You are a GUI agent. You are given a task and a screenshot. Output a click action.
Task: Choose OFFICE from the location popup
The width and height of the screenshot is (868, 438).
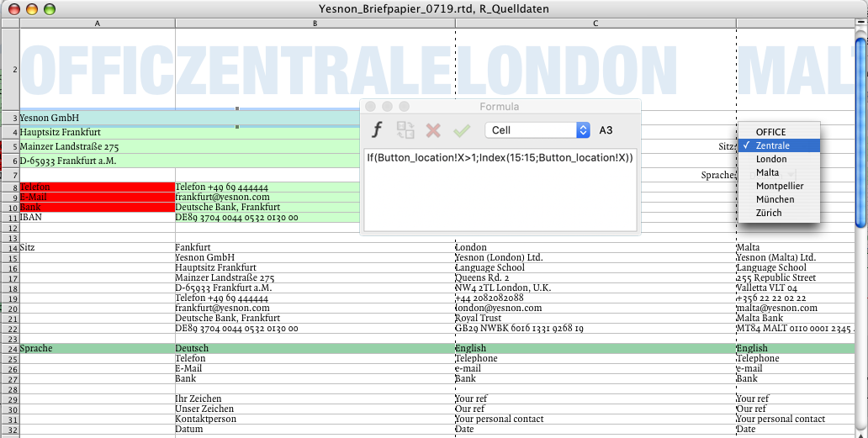click(x=770, y=132)
